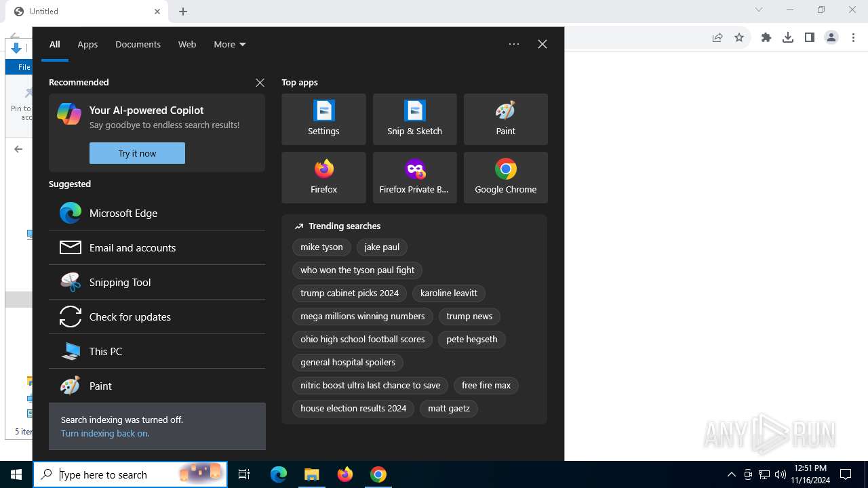Search trending topic free fire max
Screen dimensions: 868x488
click(x=486, y=386)
